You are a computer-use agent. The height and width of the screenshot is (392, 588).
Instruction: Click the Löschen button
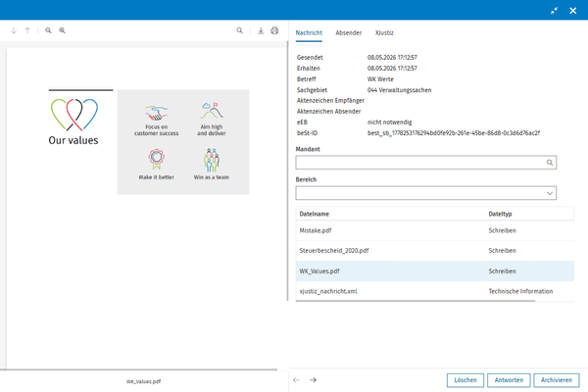465,380
